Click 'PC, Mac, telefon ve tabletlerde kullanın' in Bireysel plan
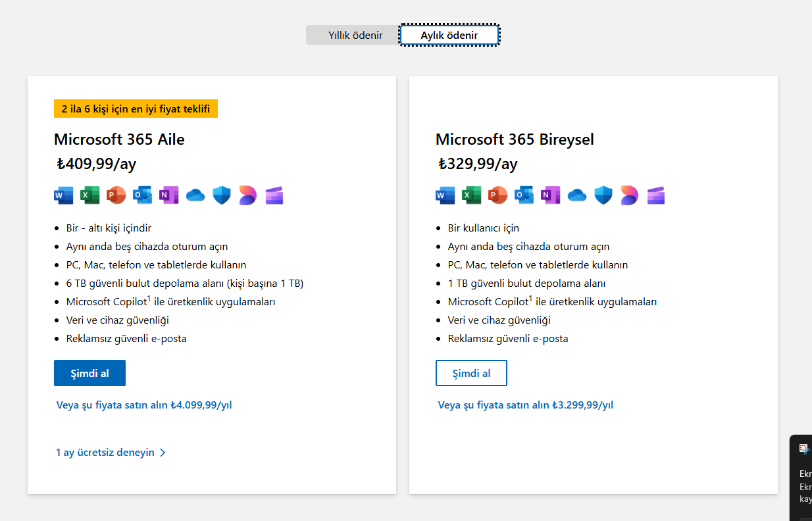This screenshot has width=812, height=521. [538, 265]
